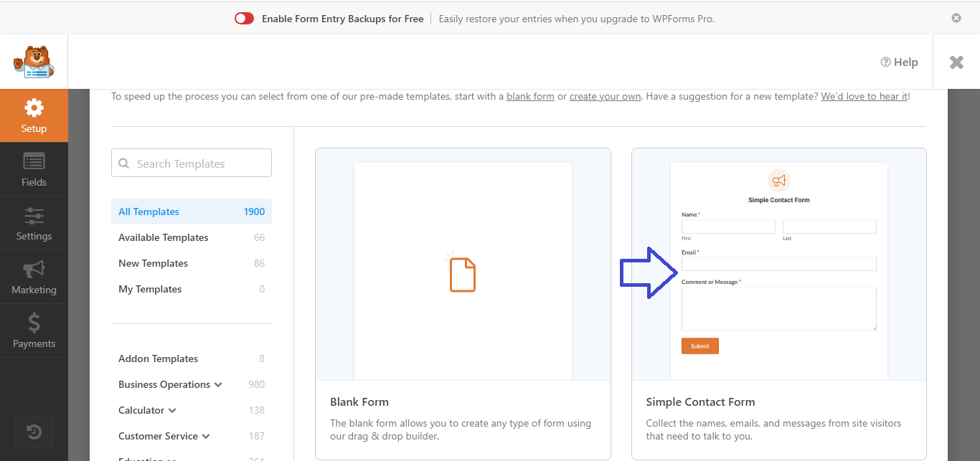This screenshot has width=980, height=461.
Task: Click the Search Templates input field
Action: coord(192,163)
